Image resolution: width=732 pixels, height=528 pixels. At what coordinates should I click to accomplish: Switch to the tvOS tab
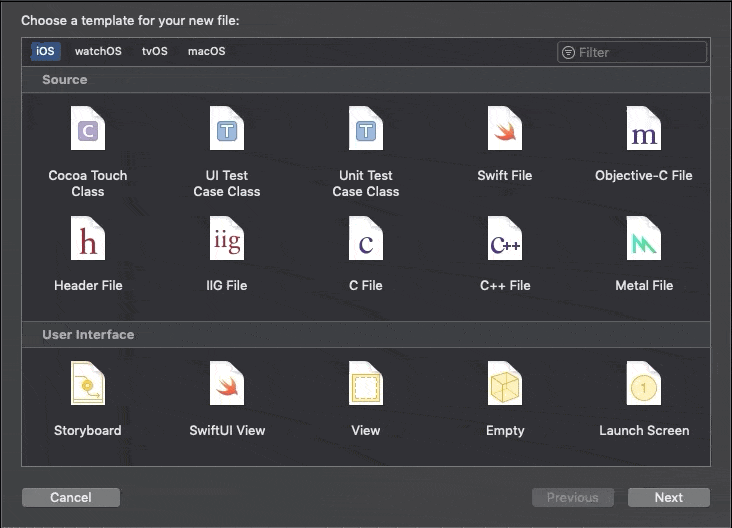[155, 51]
